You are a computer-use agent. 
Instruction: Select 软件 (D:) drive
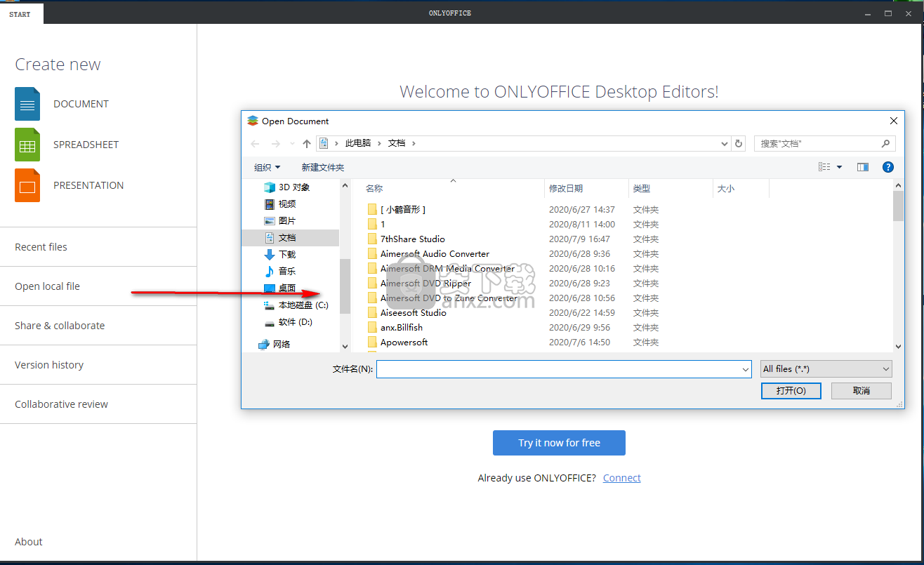point(289,322)
